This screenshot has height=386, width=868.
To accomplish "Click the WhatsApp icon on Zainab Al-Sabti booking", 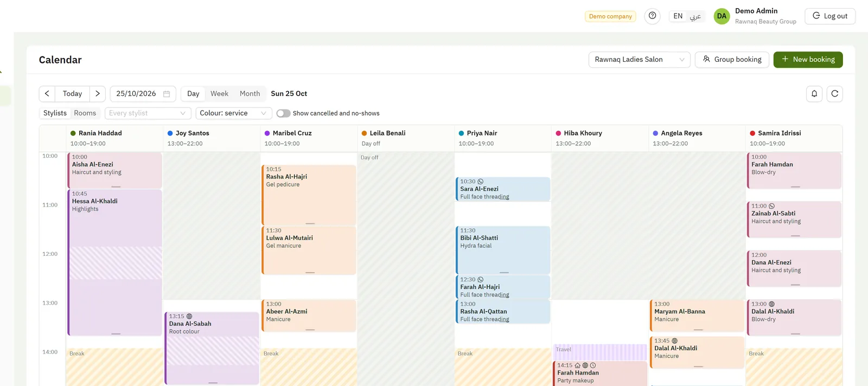I will (771, 206).
